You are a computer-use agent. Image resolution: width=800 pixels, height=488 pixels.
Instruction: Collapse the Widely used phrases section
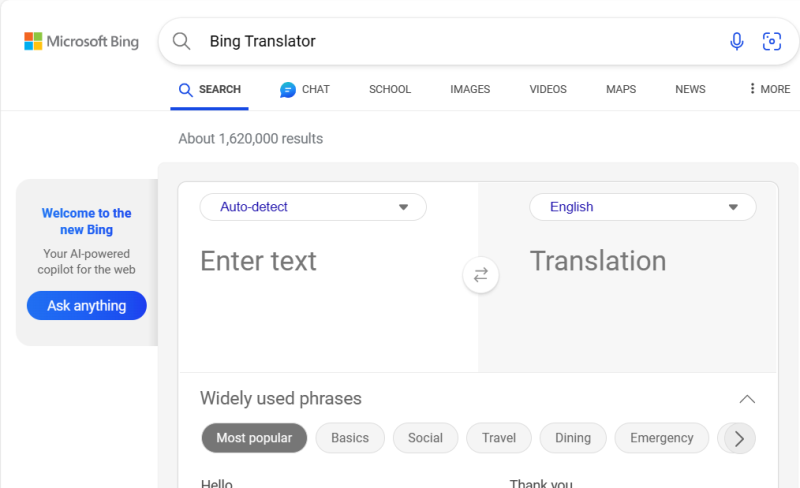click(x=747, y=399)
